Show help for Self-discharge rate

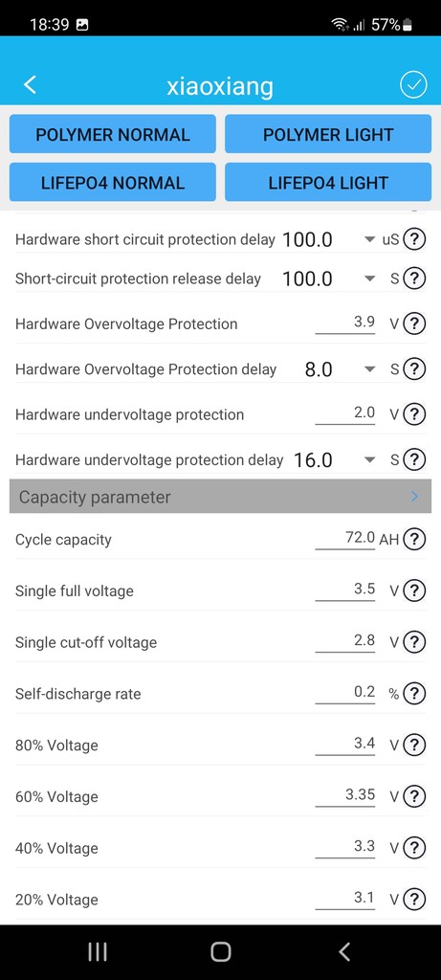click(413, 693)
